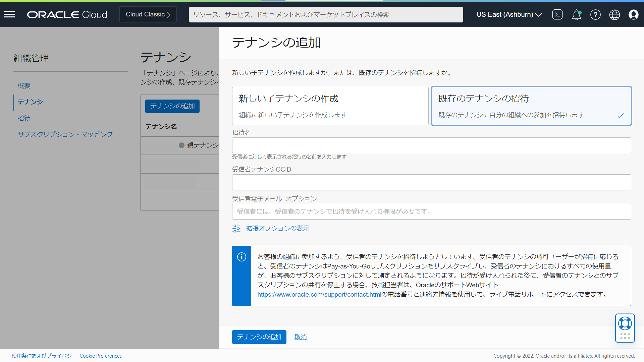Expand the US East (Ashburn) region dropdown
Viewport: 644px width, 362px height.
[509, 15]
